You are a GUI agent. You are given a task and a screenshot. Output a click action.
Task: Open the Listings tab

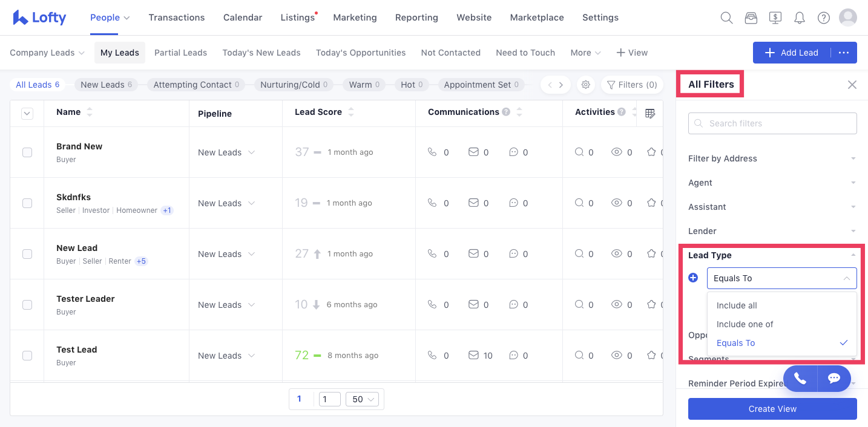pos(298,18)
